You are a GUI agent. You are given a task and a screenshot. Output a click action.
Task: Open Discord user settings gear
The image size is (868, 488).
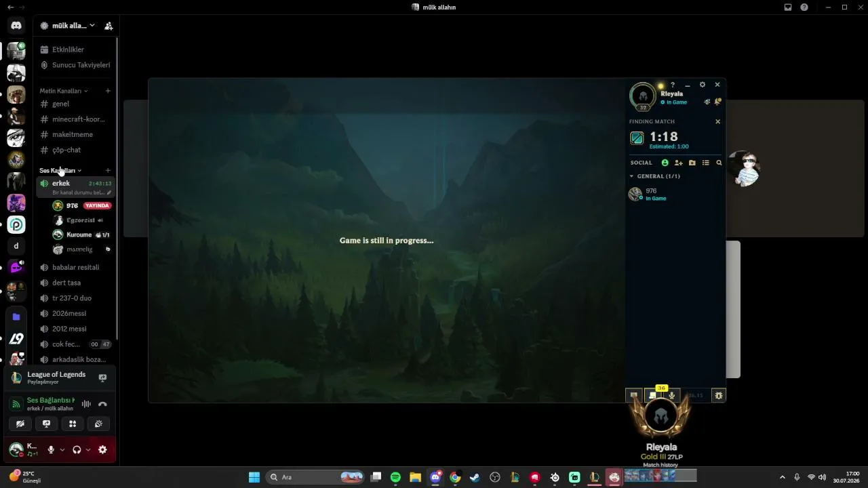(x=102, y=449)
